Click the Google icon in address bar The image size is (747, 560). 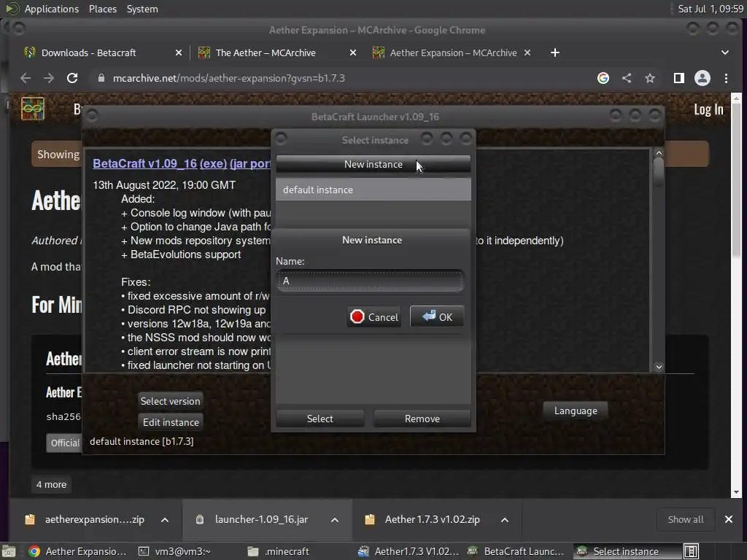[603, 78]
